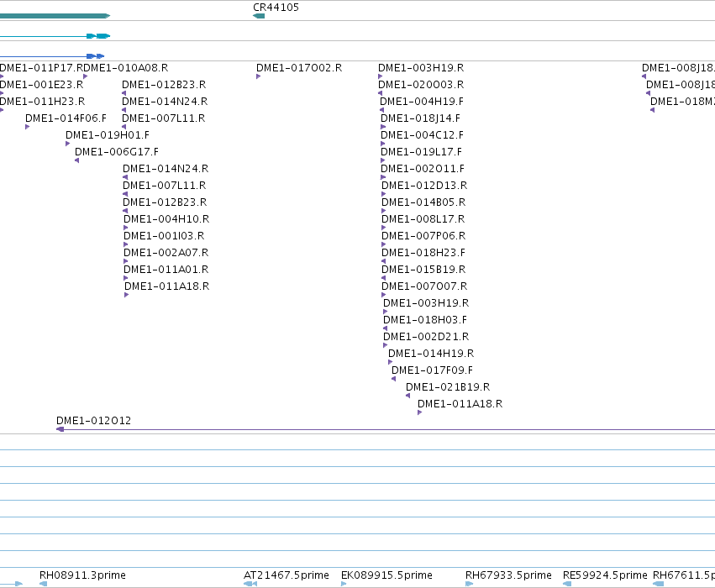Click the DME1-004H19.F label

tap(422, 102)
